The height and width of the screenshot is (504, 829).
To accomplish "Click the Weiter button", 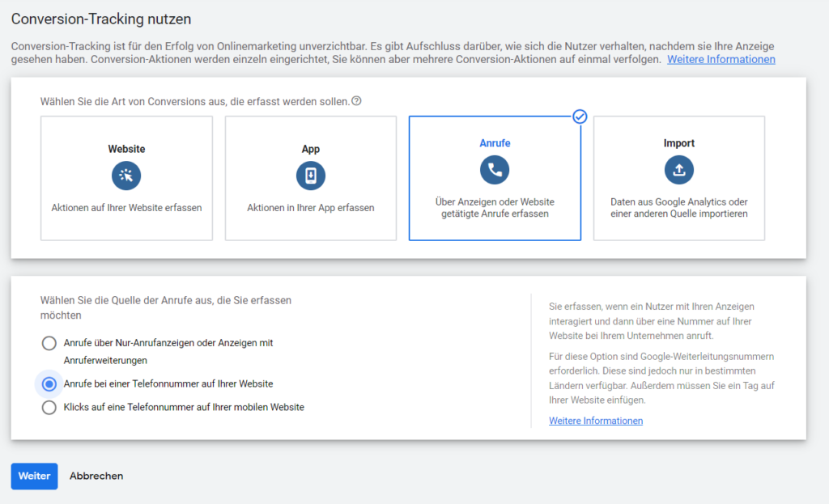I will 34,476.
